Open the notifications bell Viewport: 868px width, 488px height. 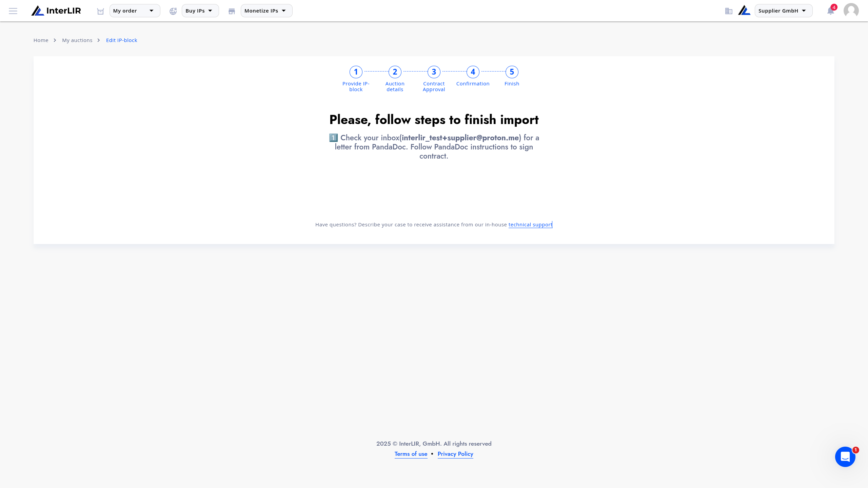coord(830,11)
